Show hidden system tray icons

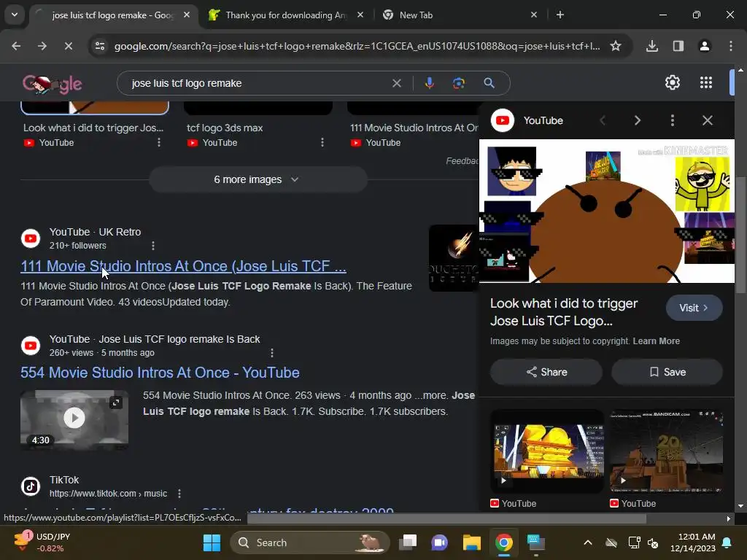point(588,542)
